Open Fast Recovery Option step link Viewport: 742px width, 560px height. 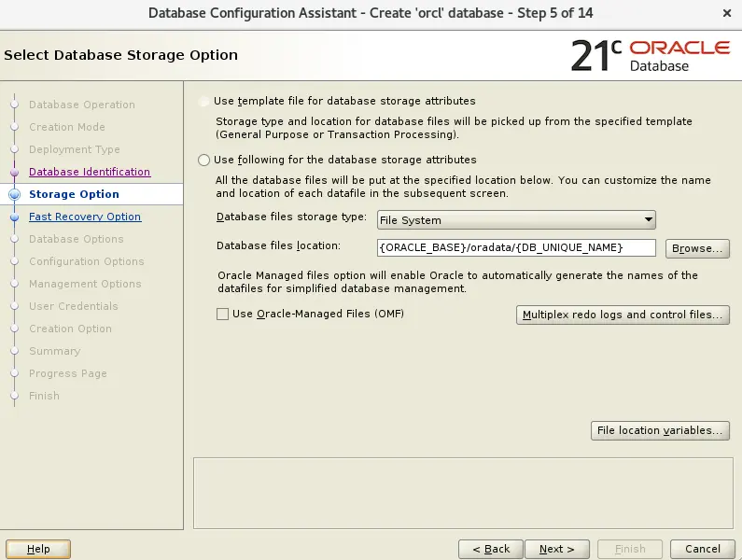[85, 217]
